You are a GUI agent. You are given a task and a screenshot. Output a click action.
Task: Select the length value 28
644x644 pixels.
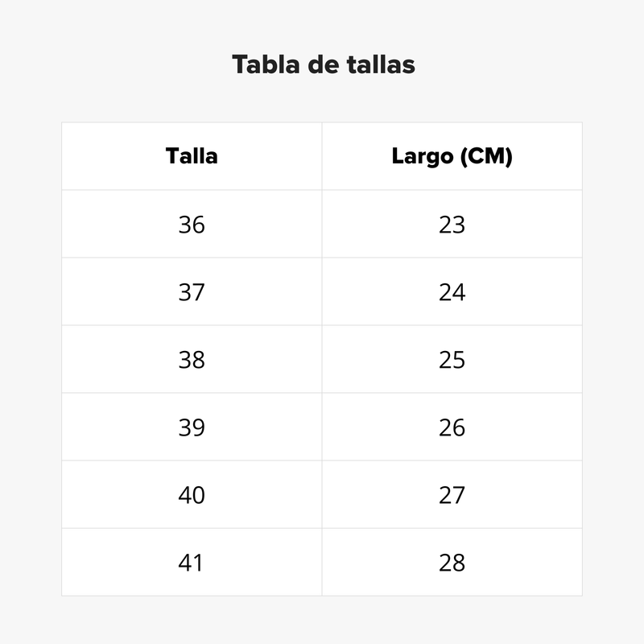452,563
